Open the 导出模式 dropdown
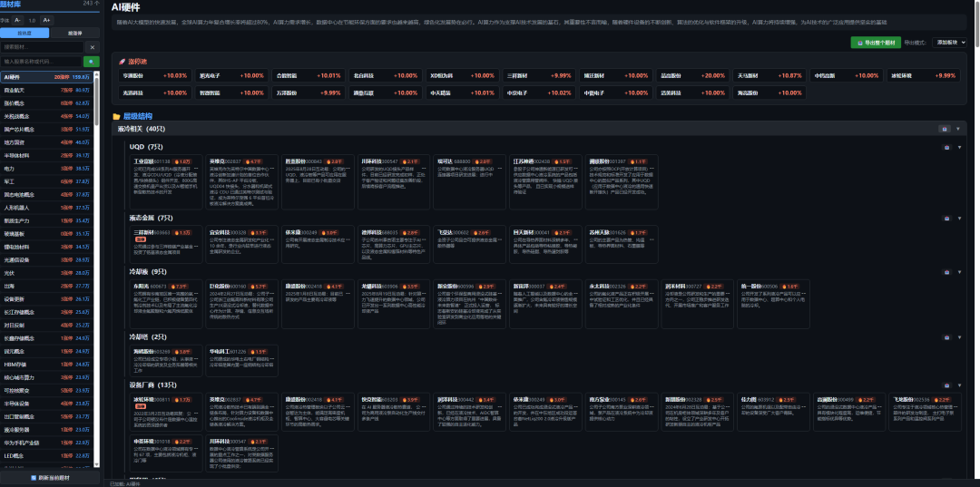 tap(949, 43)
